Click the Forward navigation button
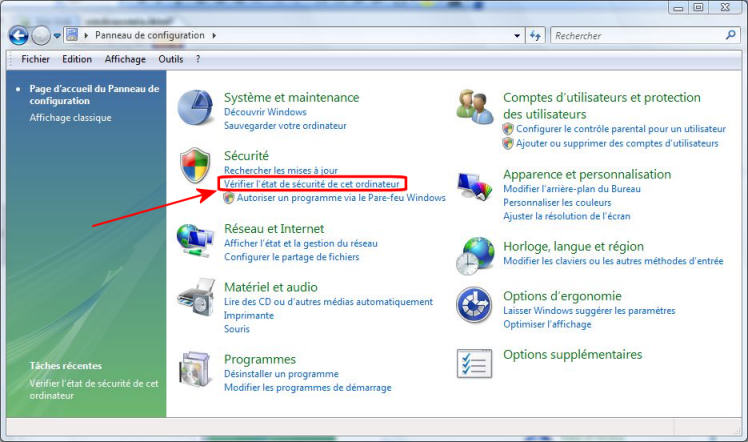Image resolution: width=748 pixels, height=442 pixels. 41,35
